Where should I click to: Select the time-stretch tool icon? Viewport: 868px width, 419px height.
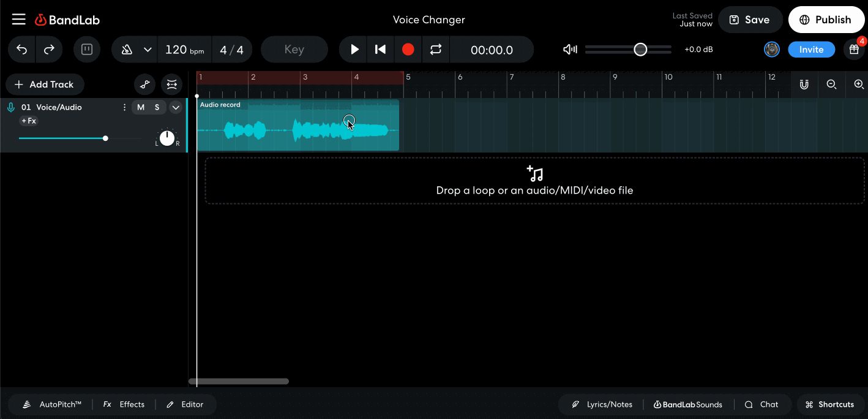pyautogui.click(x=171, y=85)
